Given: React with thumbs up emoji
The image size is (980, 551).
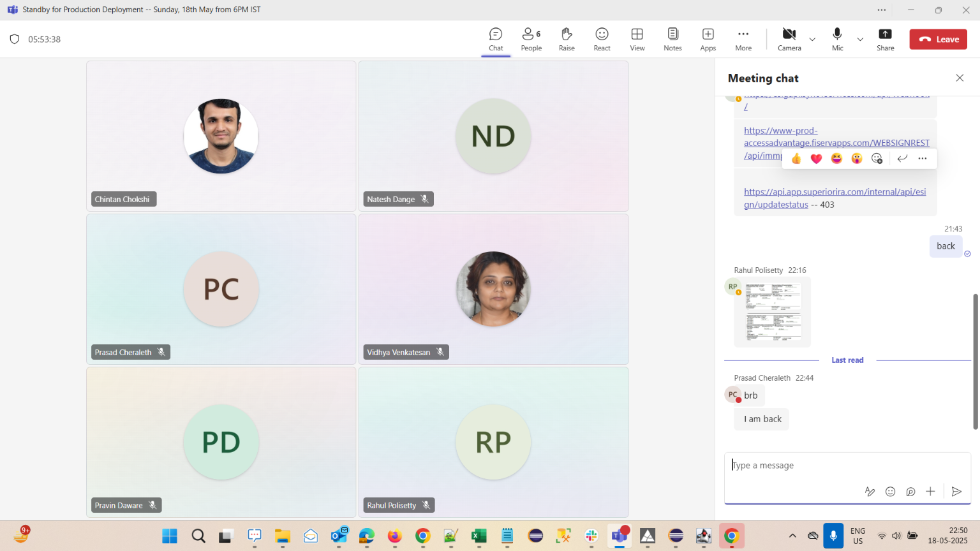Looking at the screenshot, I should [x=796, y=159].
